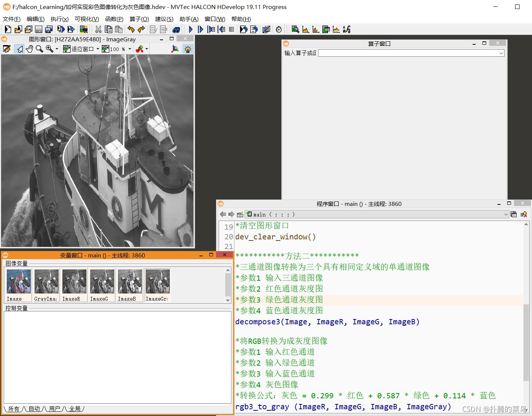Select the Image color thumbnail variable
532x416 pixels.
tap(19, 286)
